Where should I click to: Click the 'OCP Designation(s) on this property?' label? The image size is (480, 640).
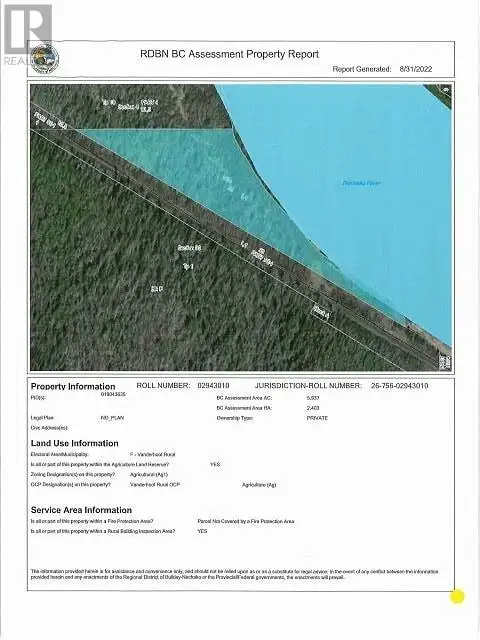71,484
